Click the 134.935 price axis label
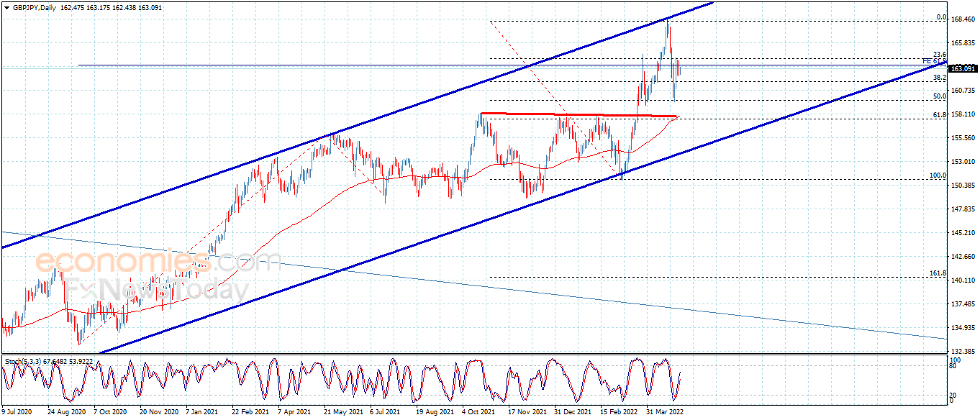The image size is (980, 420). pyautogui.click(x=963, y=328)
